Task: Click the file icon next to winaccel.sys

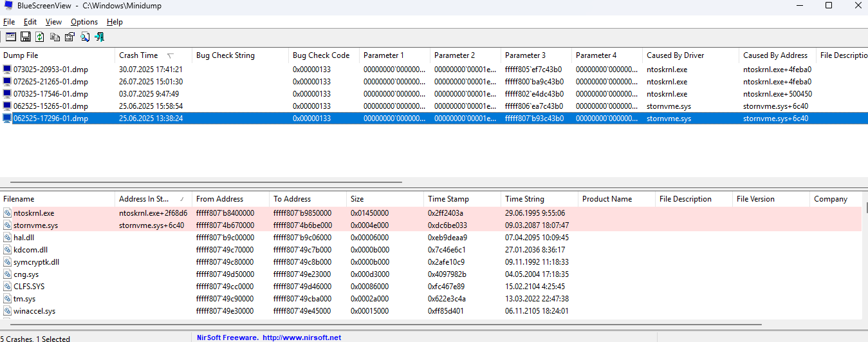Action: [7, 311]
